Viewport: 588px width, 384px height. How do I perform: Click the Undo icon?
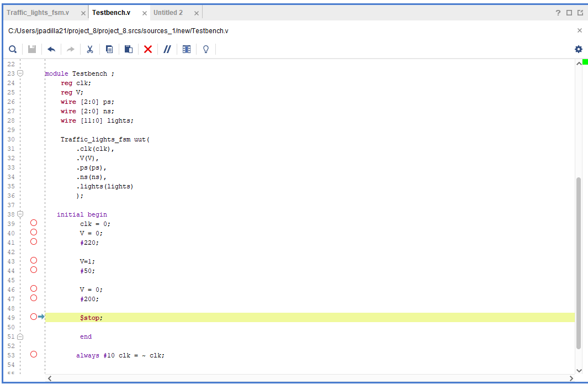pyautogui.click(x=51, y=49)
